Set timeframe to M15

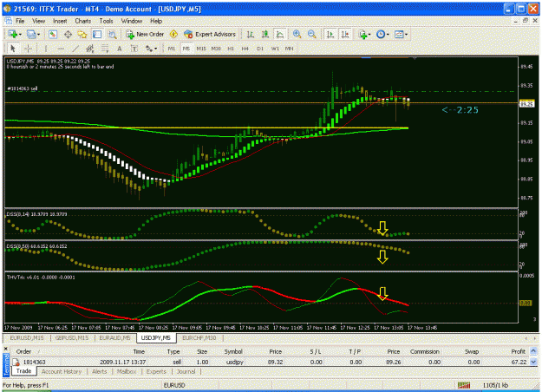201,49
